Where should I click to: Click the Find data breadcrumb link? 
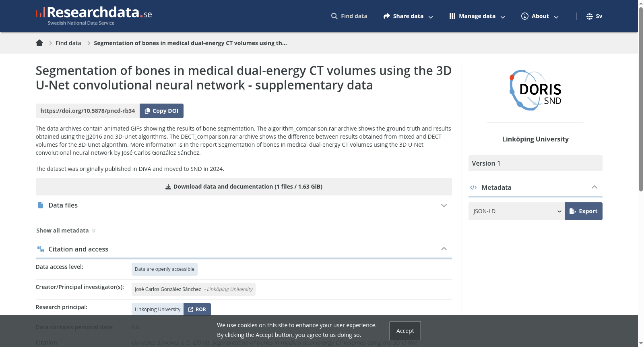coord(68,43)
